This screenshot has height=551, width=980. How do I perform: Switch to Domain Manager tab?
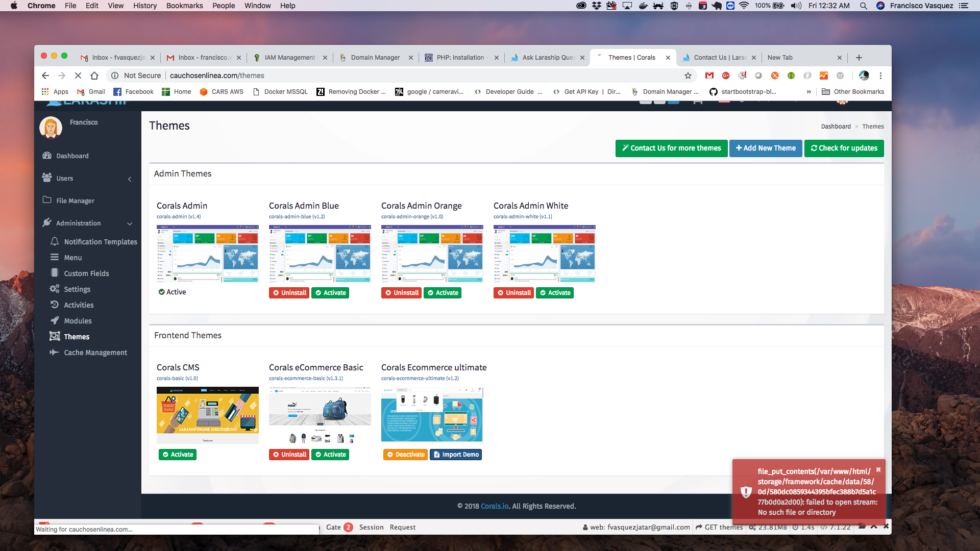376,58
